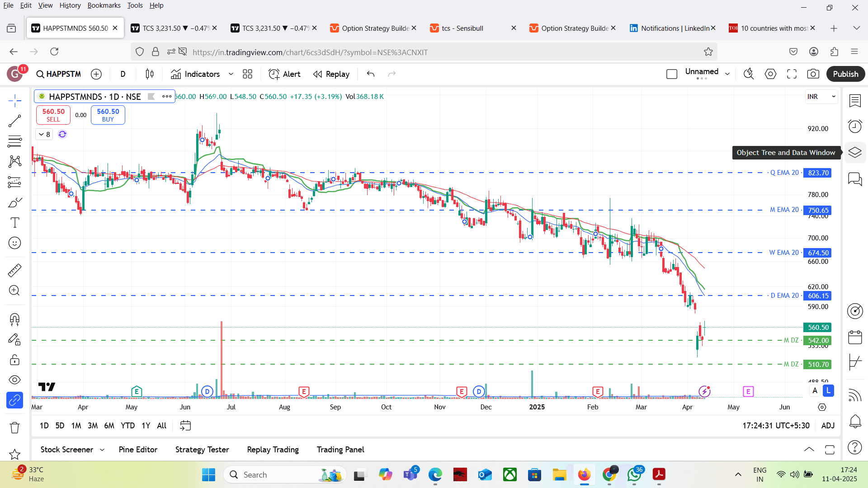Expand the Stock Screener dropdown arrow
868x488 pixels.
coord(102,450)
